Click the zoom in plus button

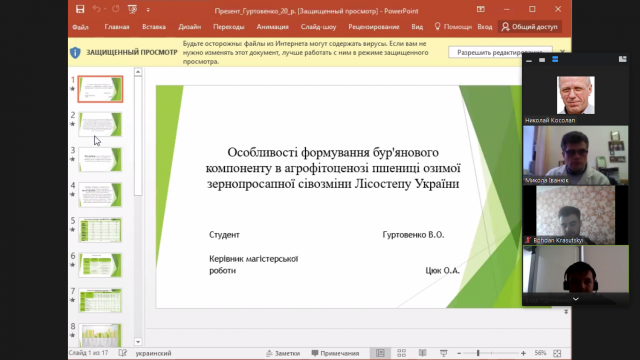[x=523, y=353]
